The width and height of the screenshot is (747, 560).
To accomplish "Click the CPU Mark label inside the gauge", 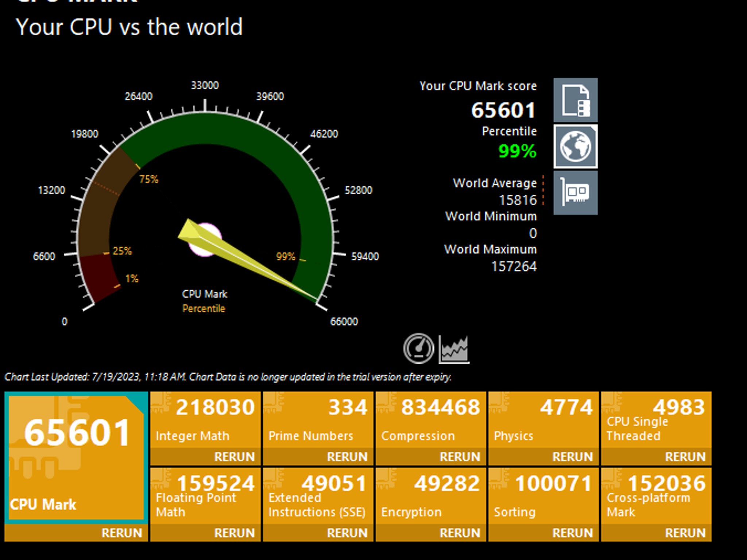I will point(205,294).
